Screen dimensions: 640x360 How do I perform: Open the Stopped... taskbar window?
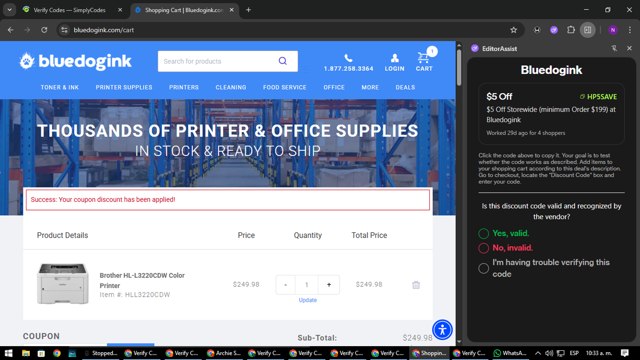click(x=100, y=353)
